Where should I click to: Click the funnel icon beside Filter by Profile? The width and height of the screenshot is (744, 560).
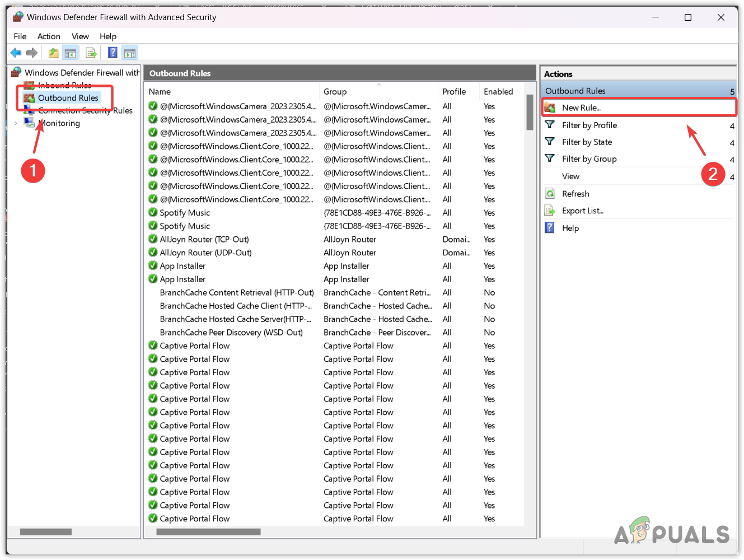(x=550, y=125)
